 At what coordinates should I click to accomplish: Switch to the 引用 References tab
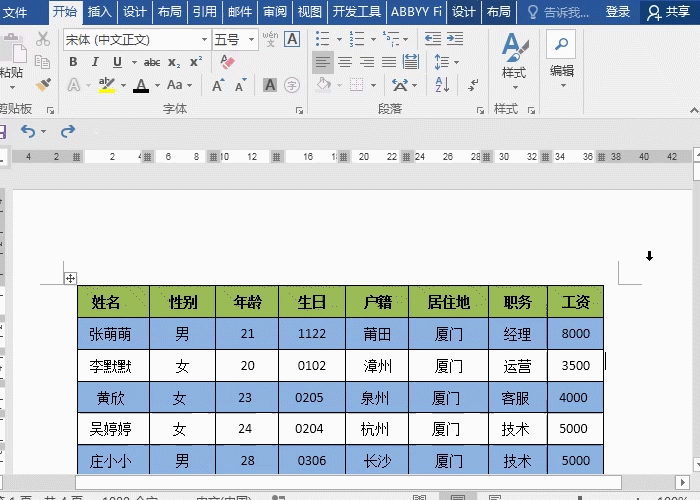click(204, 12)
